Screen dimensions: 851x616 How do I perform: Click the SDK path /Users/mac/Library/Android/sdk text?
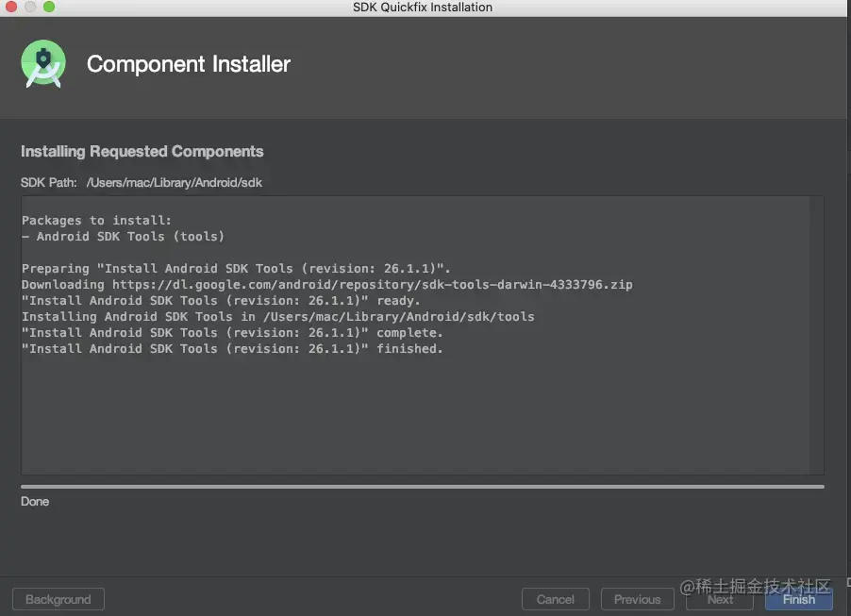pos(175,182)
